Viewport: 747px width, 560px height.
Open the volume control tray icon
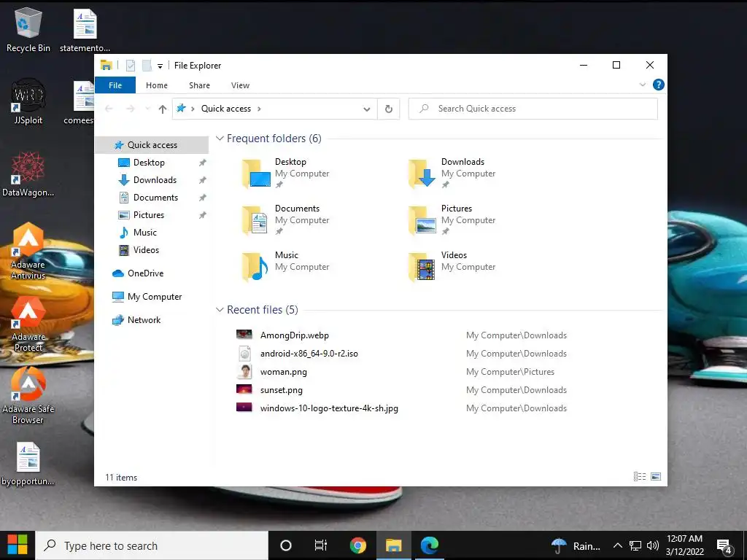pos(653,545)
